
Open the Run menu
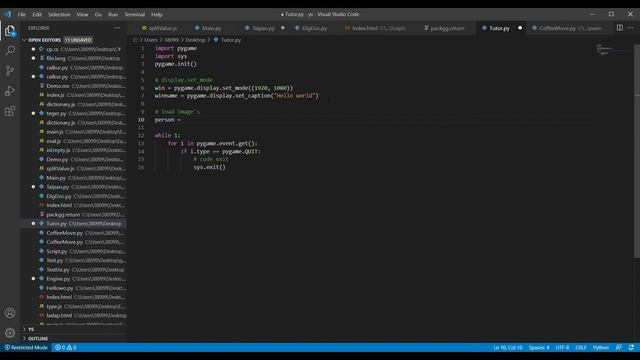click(x=113, y=14)
